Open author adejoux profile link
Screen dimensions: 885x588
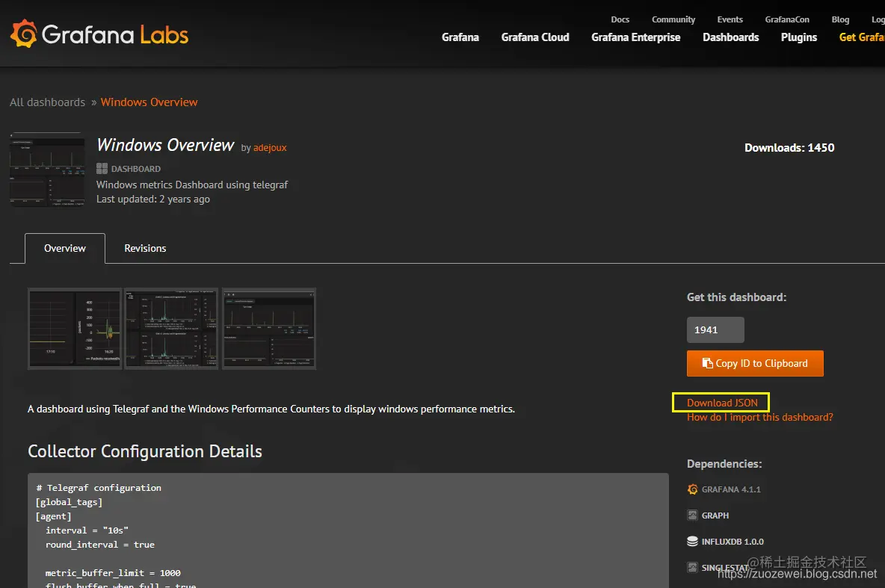coord(270,148)
